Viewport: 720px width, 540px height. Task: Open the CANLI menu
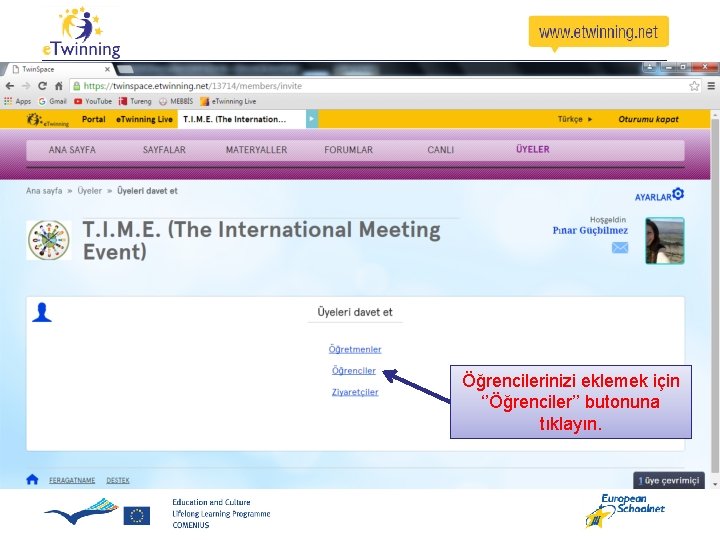440,150
